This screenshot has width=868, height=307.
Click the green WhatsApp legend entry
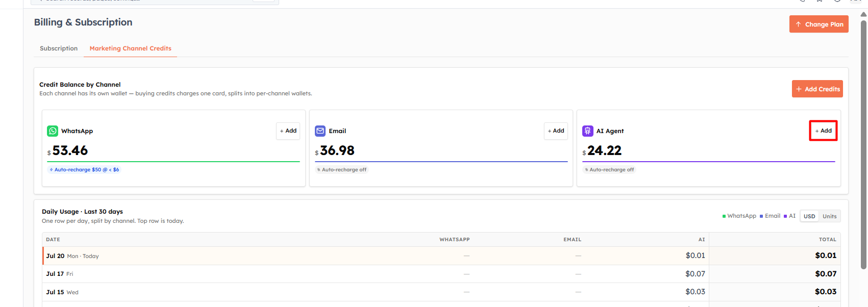click(x=739, y=216)
